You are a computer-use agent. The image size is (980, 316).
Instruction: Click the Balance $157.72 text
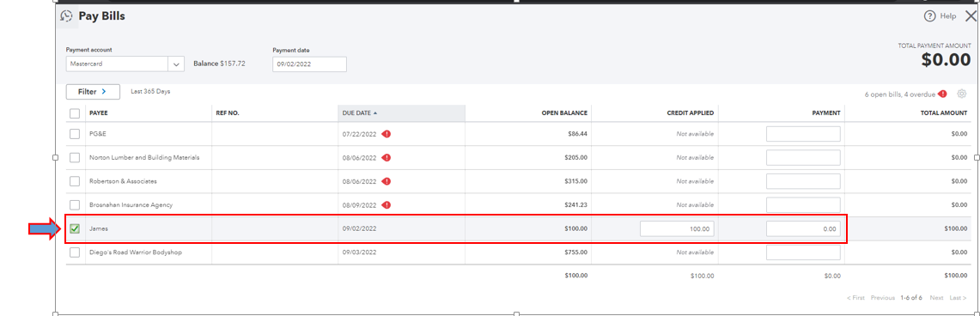pos(219,64)
